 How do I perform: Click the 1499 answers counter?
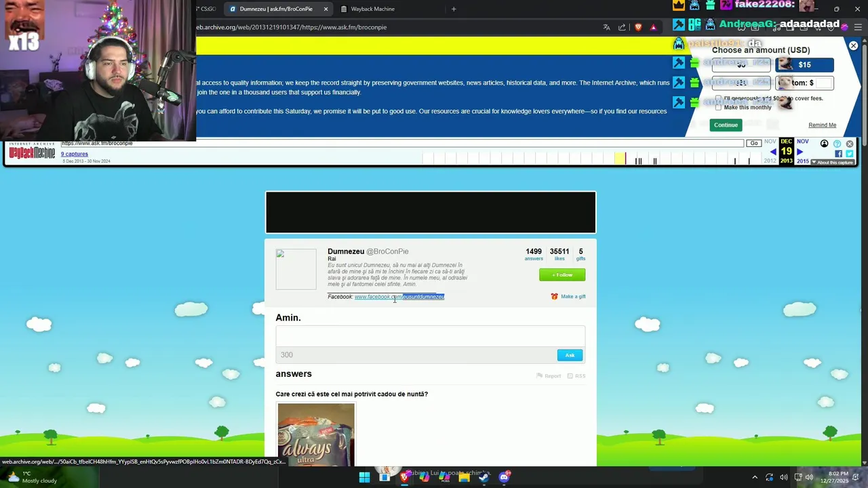coord(534,254)
